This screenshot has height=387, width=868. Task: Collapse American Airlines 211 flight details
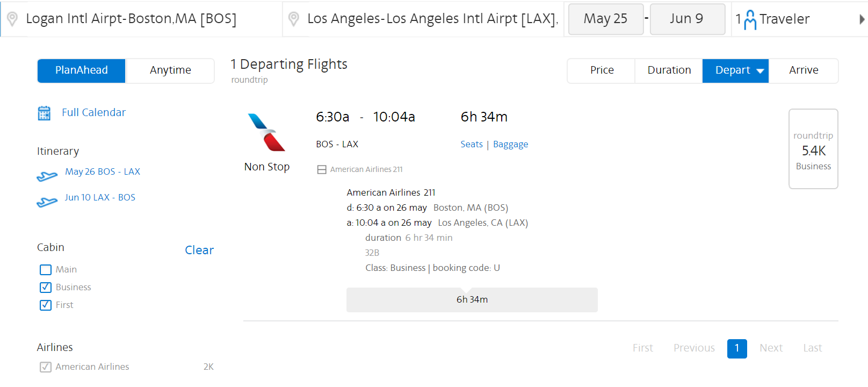pyautogui.click(x=322, y=170)
